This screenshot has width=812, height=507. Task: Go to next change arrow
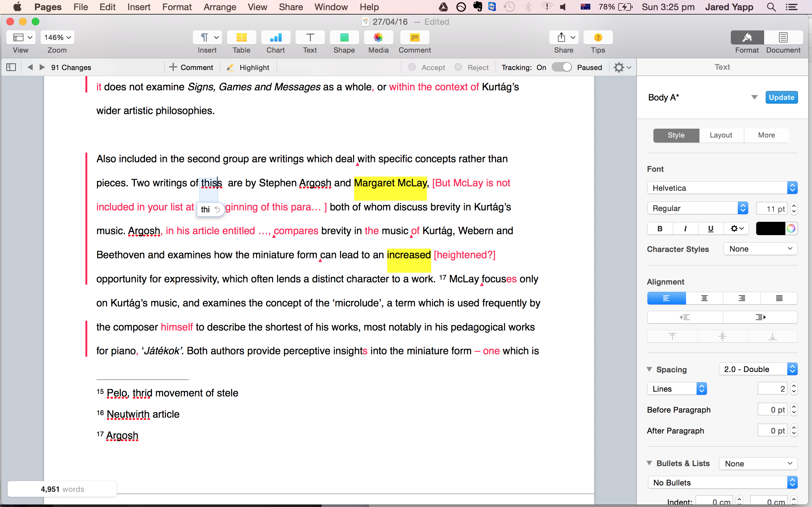(x=42, y=67)
